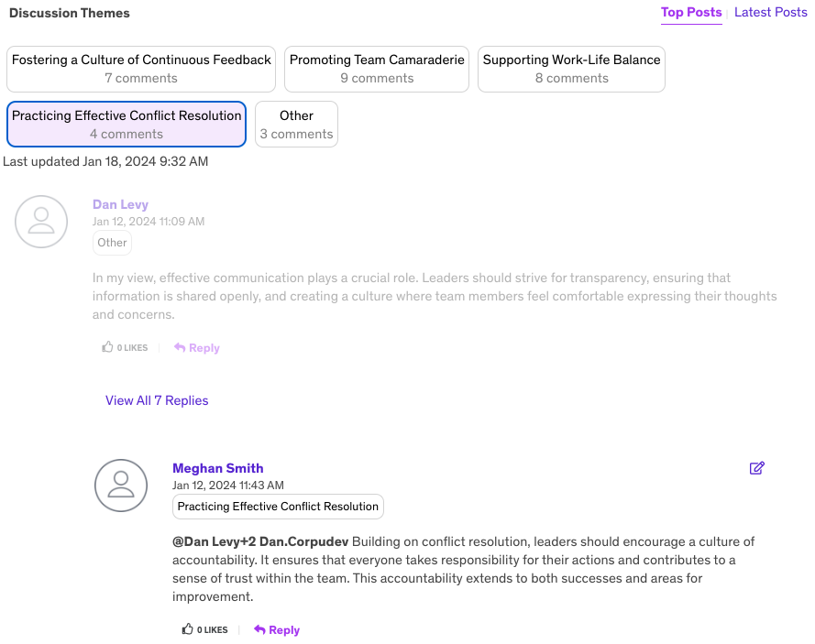Select Fostering a Culture of Continuous Feedback theme
815x644 pixels.
[x=141, y=69]
